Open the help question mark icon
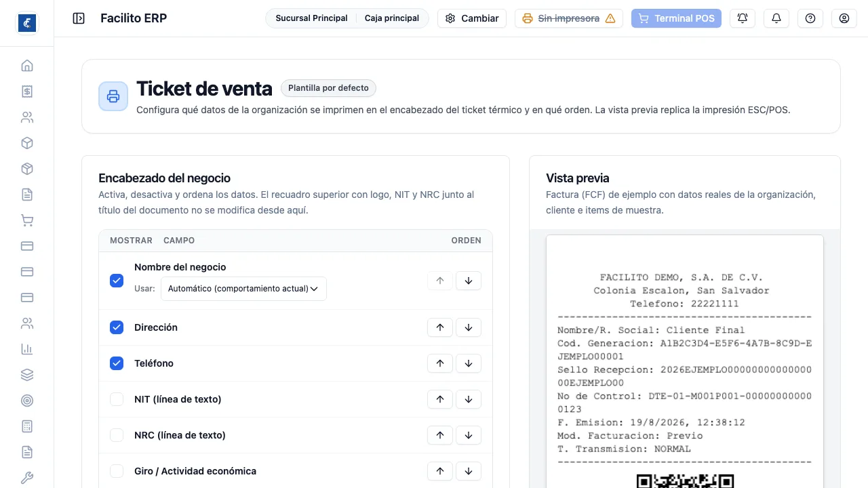This screenshot has height=488, width=868. click(x=810, y=18)
